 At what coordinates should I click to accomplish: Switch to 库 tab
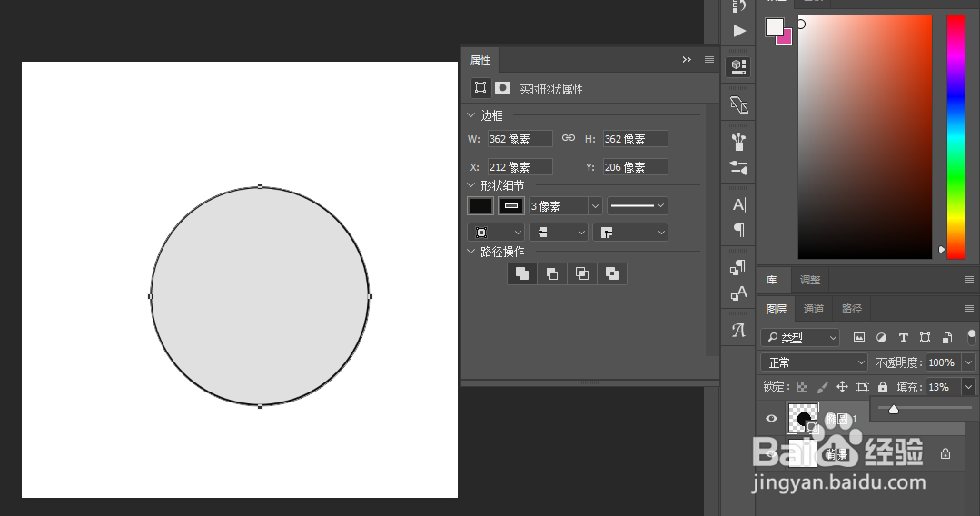click(772, 280)
